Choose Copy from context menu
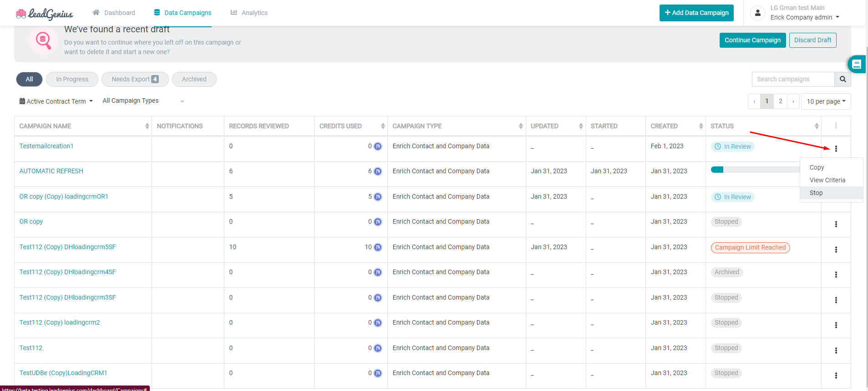Viewport: 868px width, 391px height. pyautogui.click(x=831, y=167)
